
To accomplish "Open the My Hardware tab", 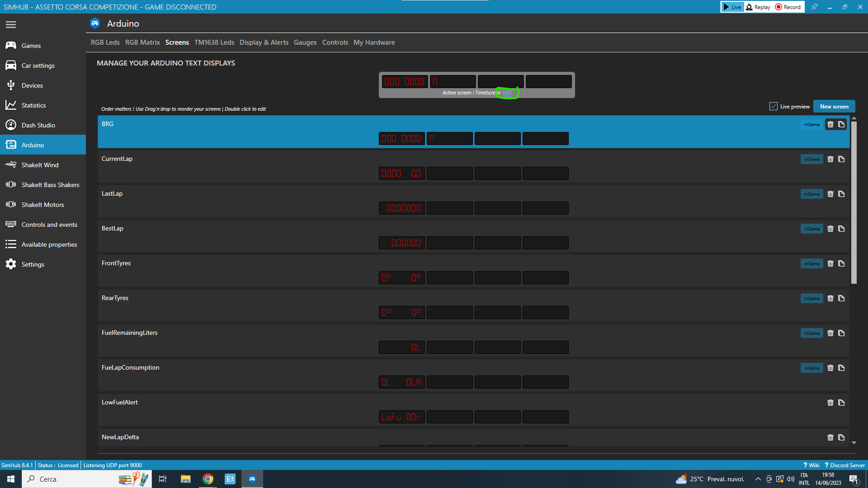I will [x=374, y=42].
